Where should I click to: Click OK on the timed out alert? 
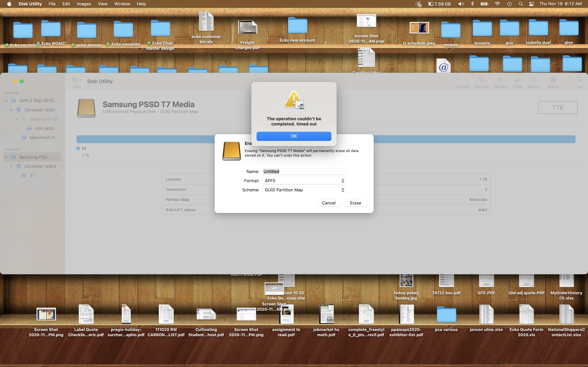[294, 136]
